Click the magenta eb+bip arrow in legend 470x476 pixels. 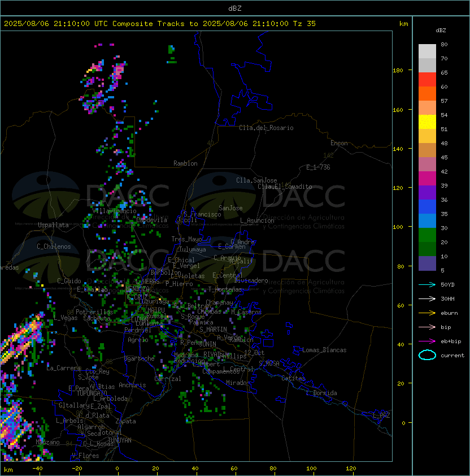[x=427, y=341]
